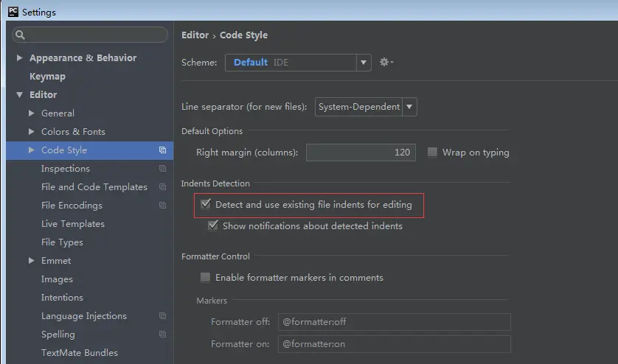The width and height of the screenshot is (618, 364).
Task: Click the PyCharm logo in the title bar
Action: click(x=13, y=12)
